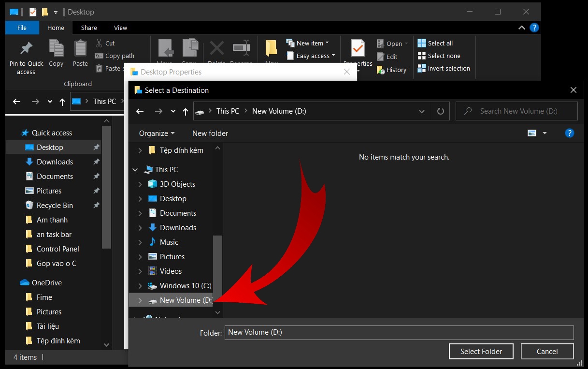This screenshot has height=369, width=588.
Task: Open the History icon in the ribbon
Action: click(x=380, y=70)
